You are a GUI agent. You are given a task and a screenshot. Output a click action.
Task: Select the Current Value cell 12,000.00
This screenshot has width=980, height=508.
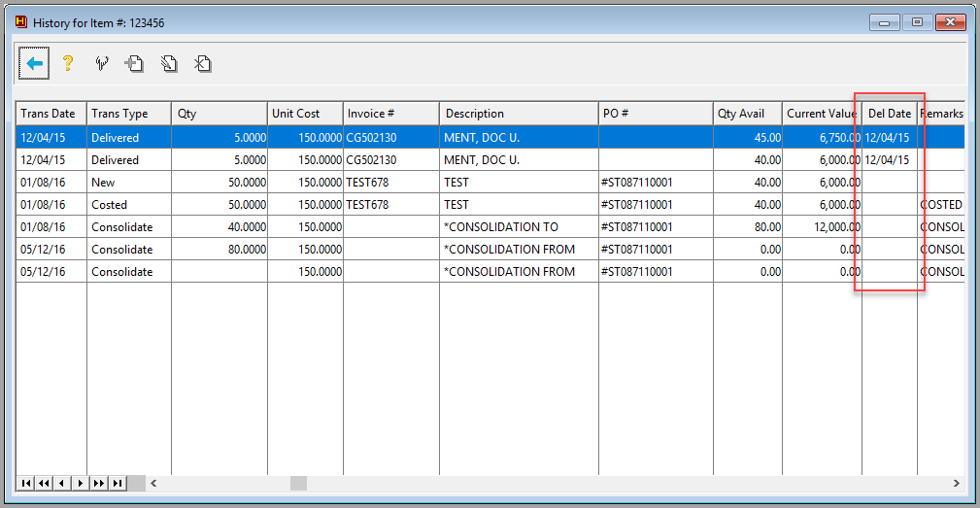click(822, 227)
